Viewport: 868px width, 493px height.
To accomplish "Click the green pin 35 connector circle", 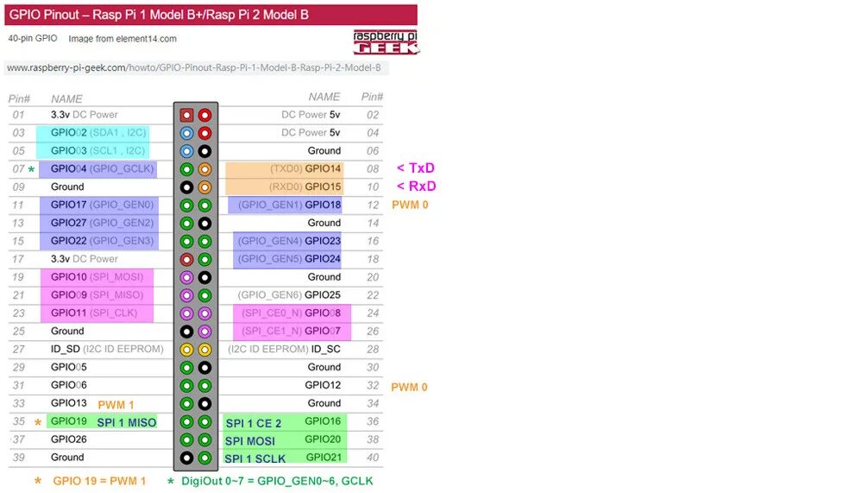I will pyautogui.click(x=186, y=422).
